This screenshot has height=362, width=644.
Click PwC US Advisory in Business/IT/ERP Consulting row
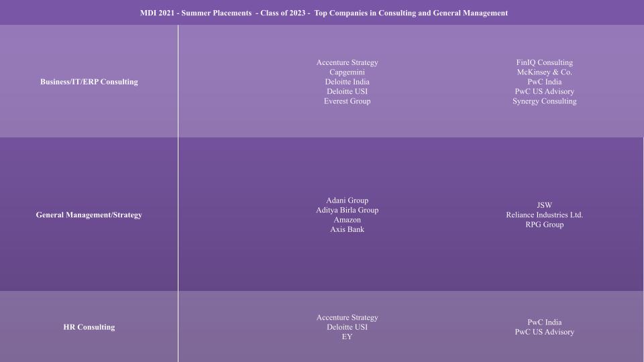coord(545,91)
